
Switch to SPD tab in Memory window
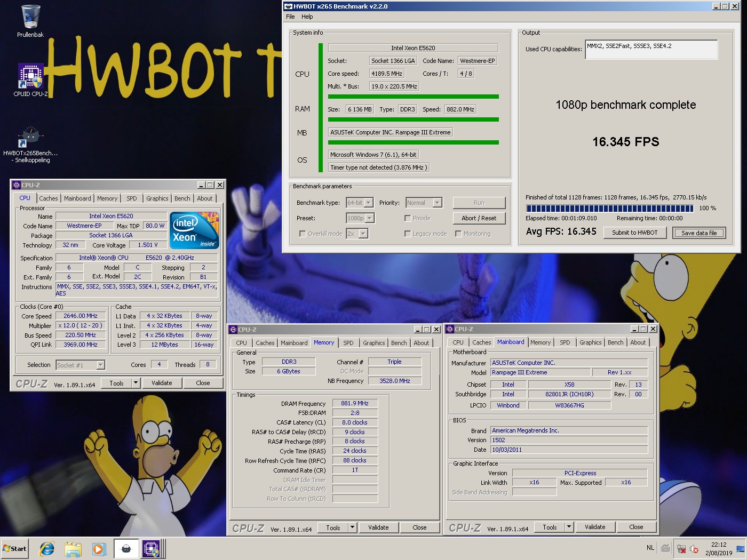pos(348,343)
